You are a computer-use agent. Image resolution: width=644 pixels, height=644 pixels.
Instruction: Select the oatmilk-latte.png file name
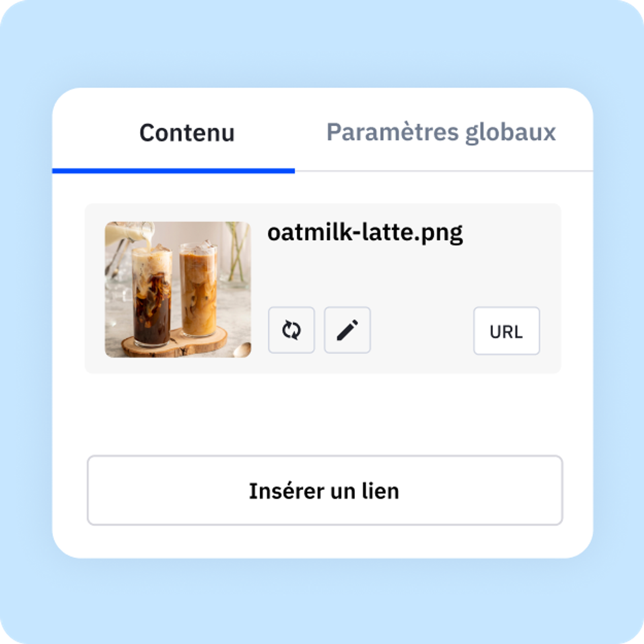tap(365, 233)
